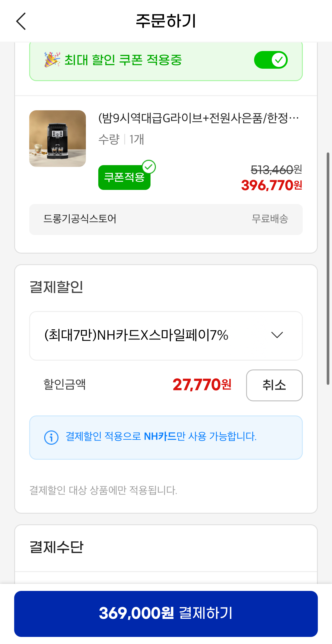Tap the 369,000원 결제하기 button
Viewport: 332px width, 644px height.
[166, 613]
